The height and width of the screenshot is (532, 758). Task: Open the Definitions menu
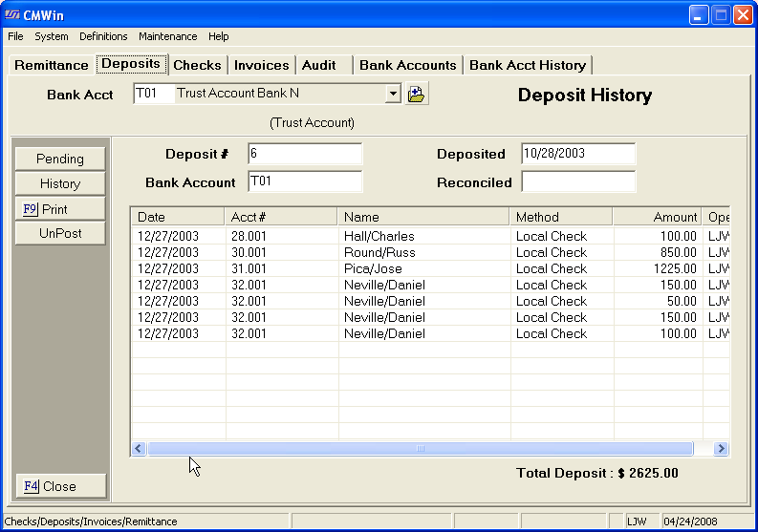103,36
